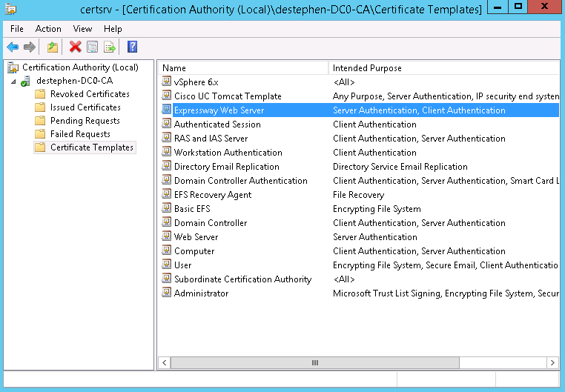Viewport: 565px width, 392px height.
Task: Click the Pending Requests folder icon
Action: (x=40, y=121)
